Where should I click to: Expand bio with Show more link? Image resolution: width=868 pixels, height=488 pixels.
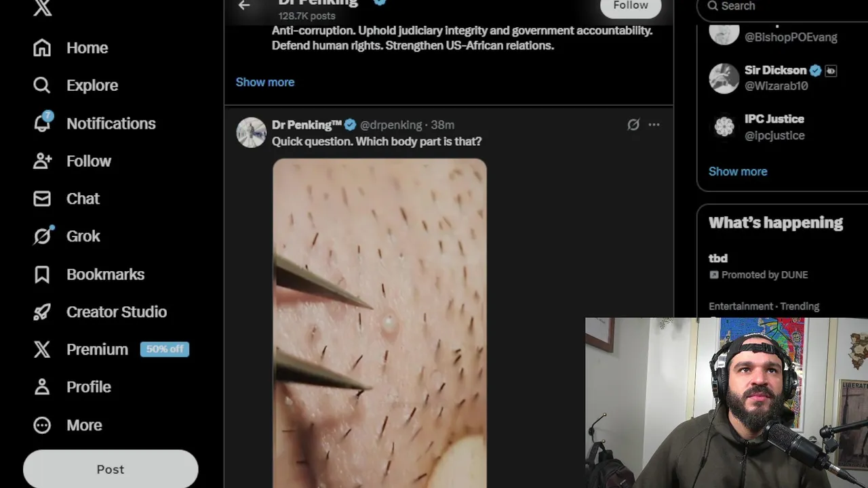[x=265, y=82]
